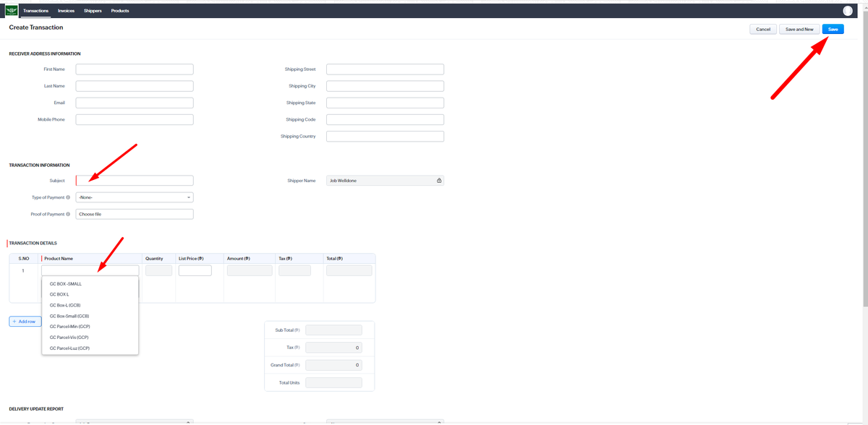Click the blue Save button

pos(833,29)
